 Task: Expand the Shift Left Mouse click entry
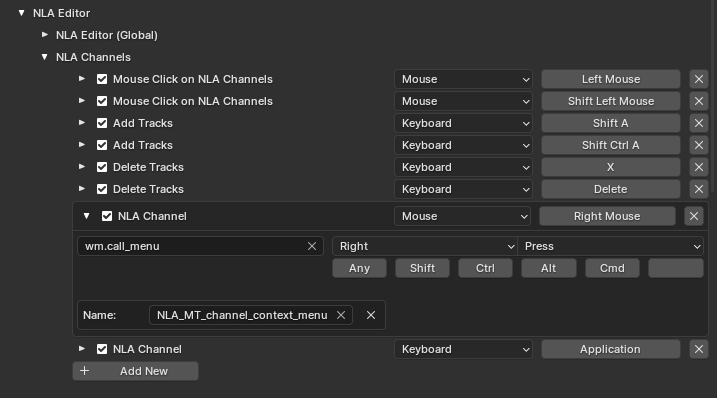(82, 101)
